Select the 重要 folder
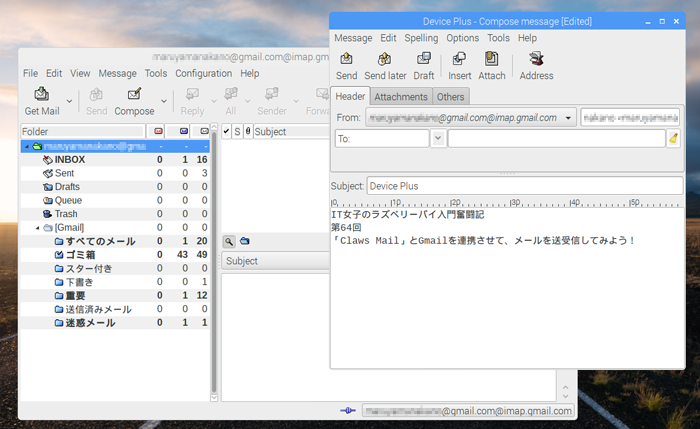 coord(115,296)
